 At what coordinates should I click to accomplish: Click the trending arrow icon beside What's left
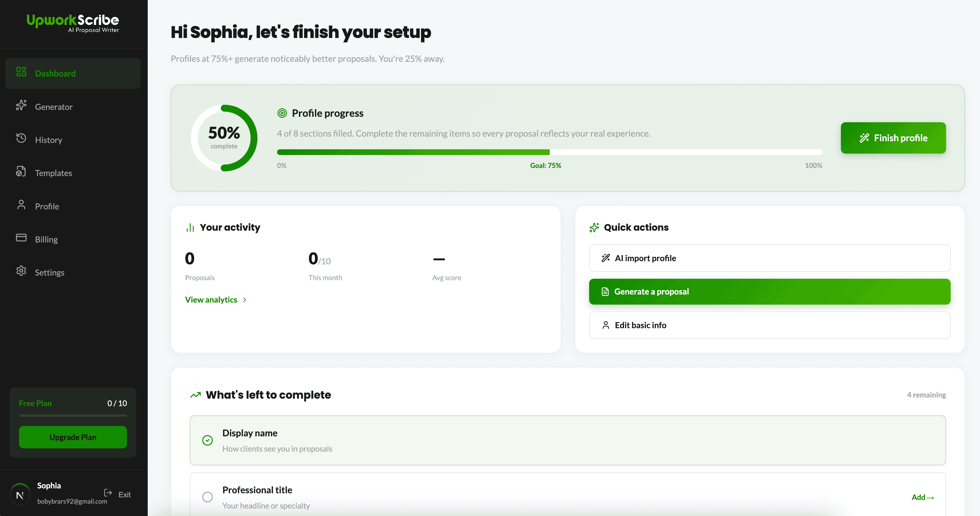coord(195,395)
